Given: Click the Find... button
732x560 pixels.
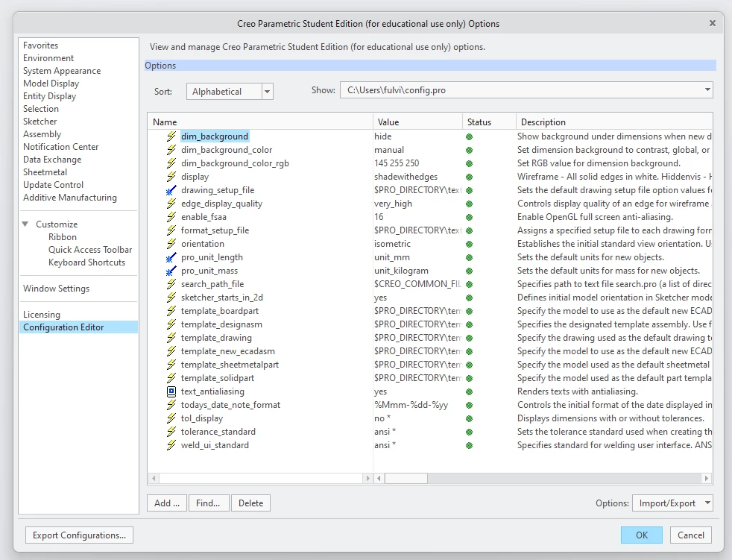Looking at the screenshot, I should (x=208, y=503).
